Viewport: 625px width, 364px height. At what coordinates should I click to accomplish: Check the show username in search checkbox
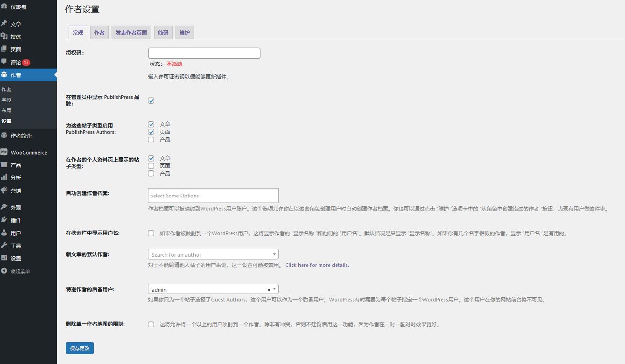[151, 233]
